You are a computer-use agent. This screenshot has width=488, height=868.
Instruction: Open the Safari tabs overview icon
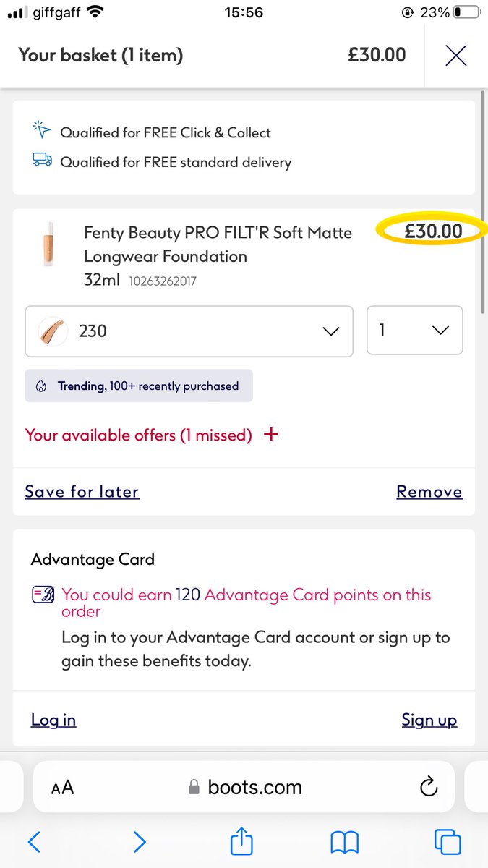pos(448,842)
